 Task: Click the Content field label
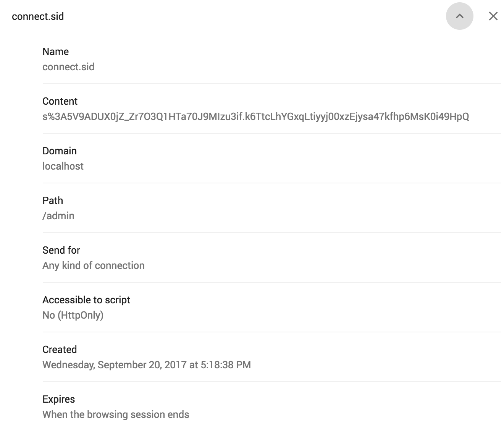coord(60,101)
